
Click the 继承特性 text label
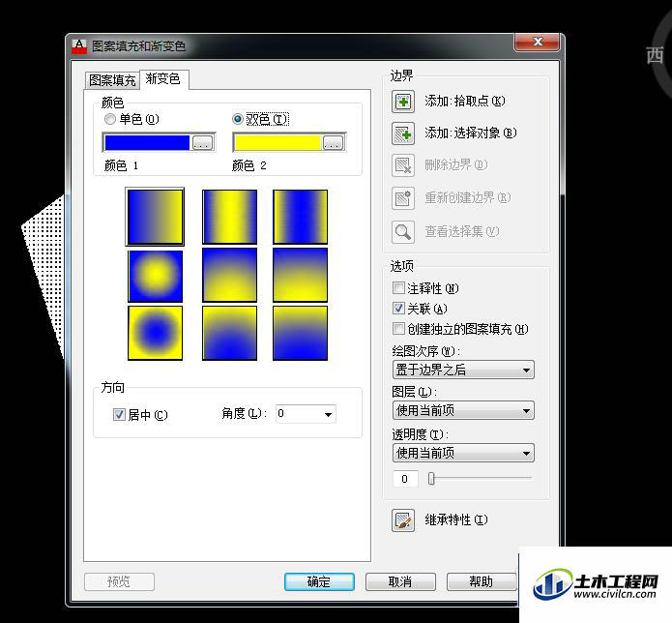pyautogui.click(x=456, y=520)
